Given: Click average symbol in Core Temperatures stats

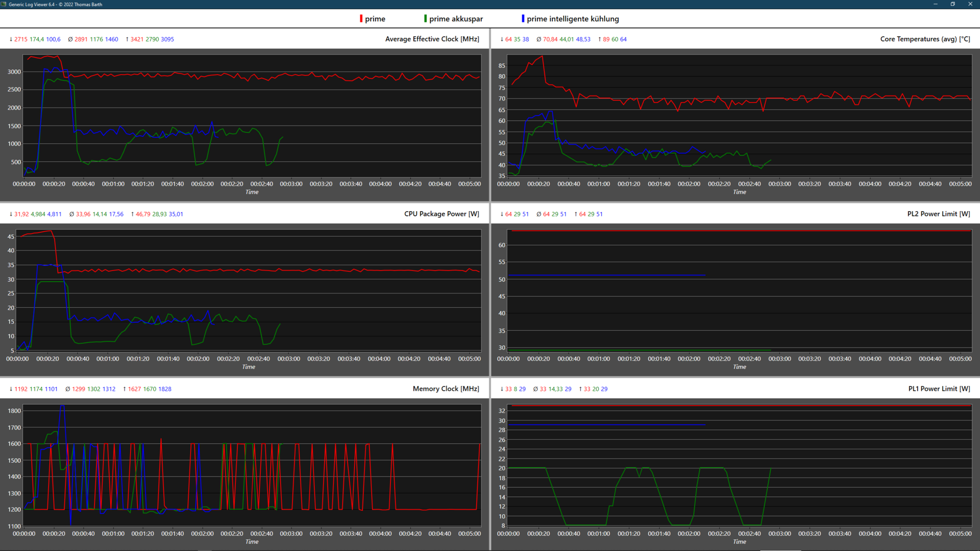Looking at the screenshot, I should (x=538, y=39).
